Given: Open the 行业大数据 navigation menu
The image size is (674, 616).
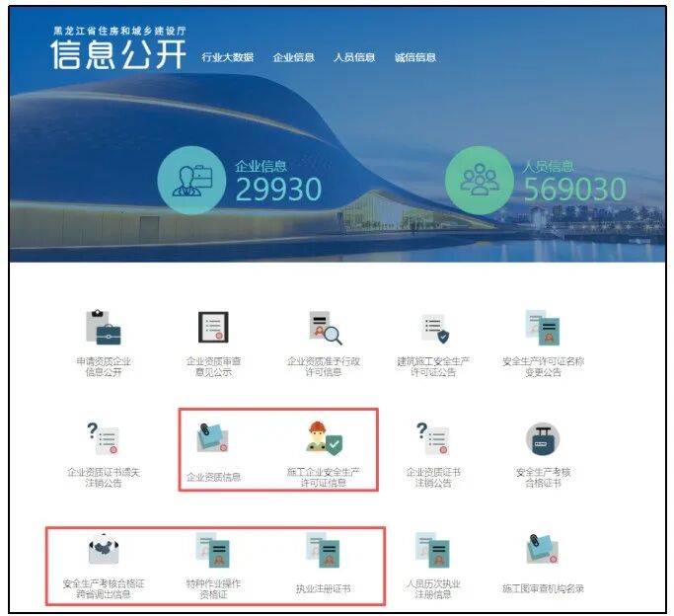Looking at the screenshot, I should coord(227,57).
